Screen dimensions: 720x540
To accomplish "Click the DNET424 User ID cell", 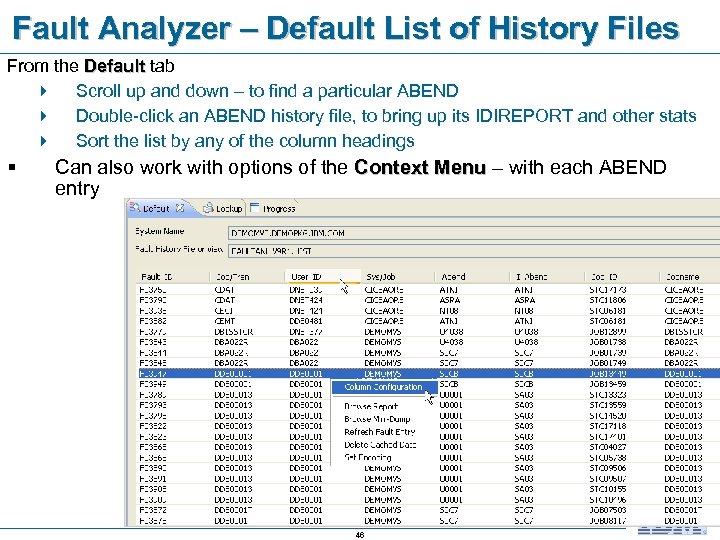I will click(x=306, y=300).
